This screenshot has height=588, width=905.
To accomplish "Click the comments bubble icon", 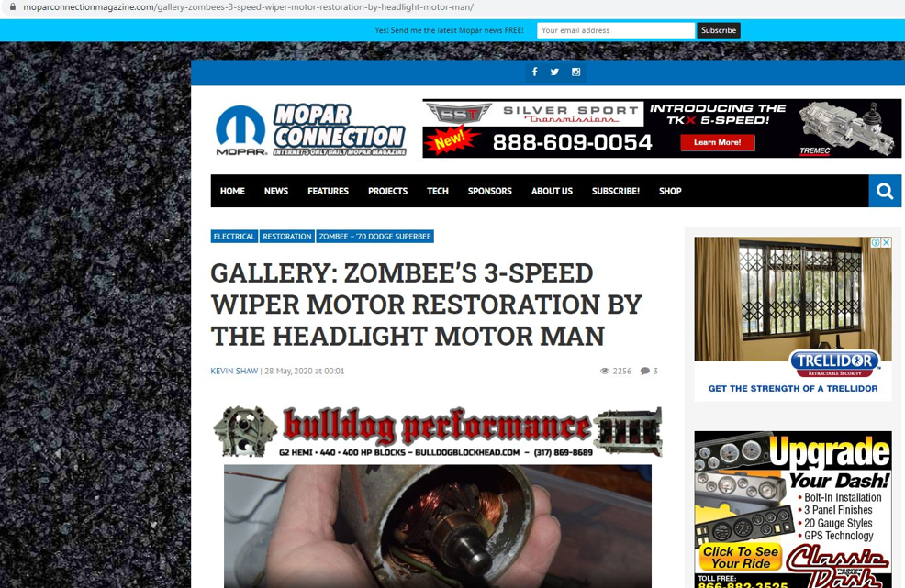I will tap(644, 371).
